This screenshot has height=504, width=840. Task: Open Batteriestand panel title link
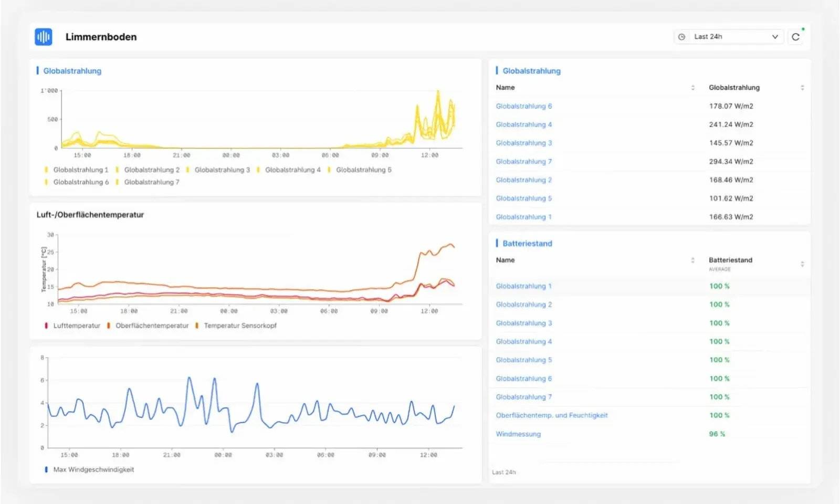(x=527, y=244)
